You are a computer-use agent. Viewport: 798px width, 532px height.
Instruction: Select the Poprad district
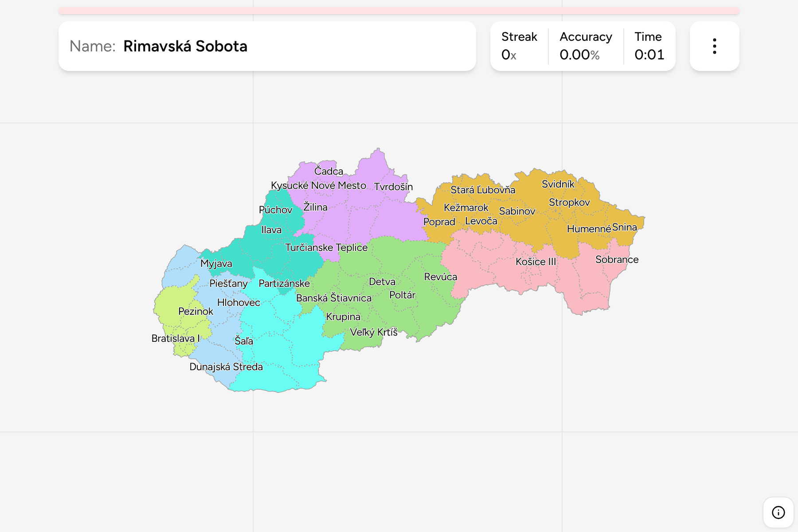439,222
